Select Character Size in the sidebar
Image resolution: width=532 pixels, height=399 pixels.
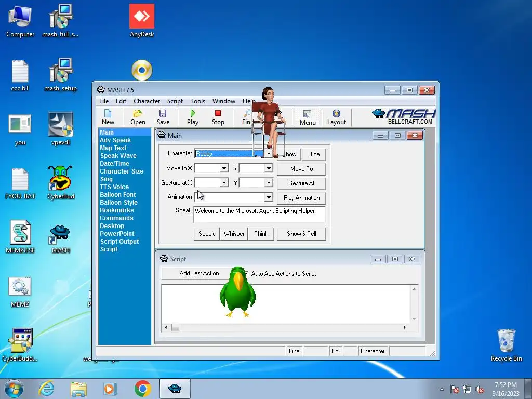tap(122, 171)
